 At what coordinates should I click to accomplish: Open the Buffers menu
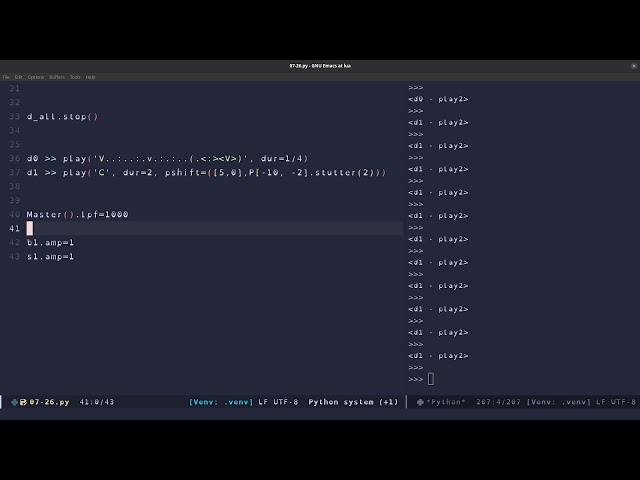coord(57,77)
